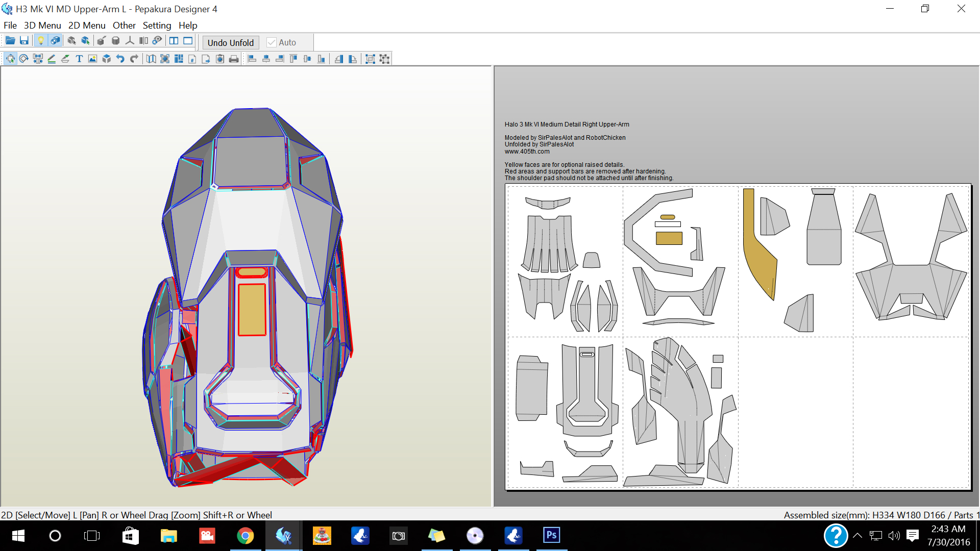Screen dimensions: 980x551
Task: Pick the edge color eraser-like tool
Action: (x=65, y=59)
